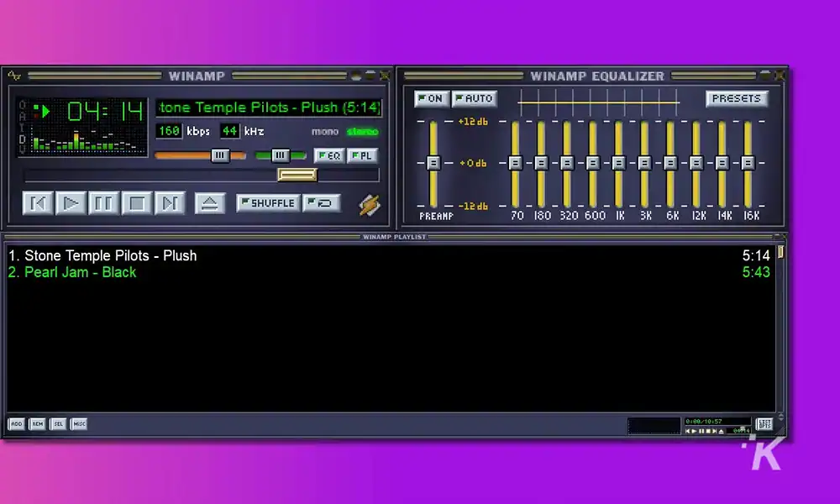Skip to the next track
The height and width of the screenshot is (504, 840).
[x=170, y=203]
